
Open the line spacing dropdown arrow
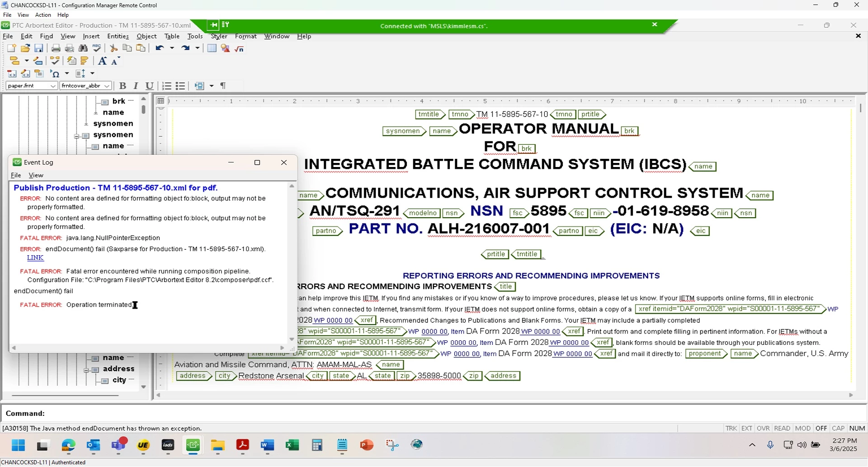pos(93,74)
